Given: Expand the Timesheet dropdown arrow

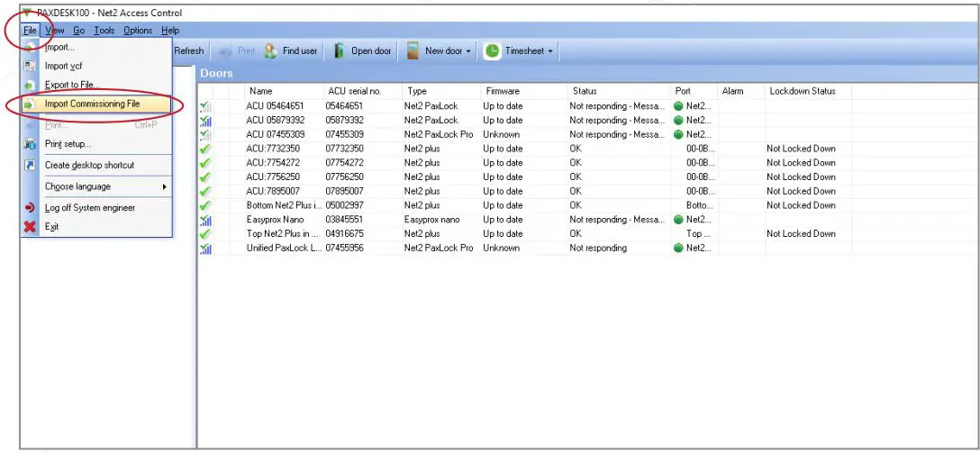Looking at the screenshot, I should tap(550, 51).
